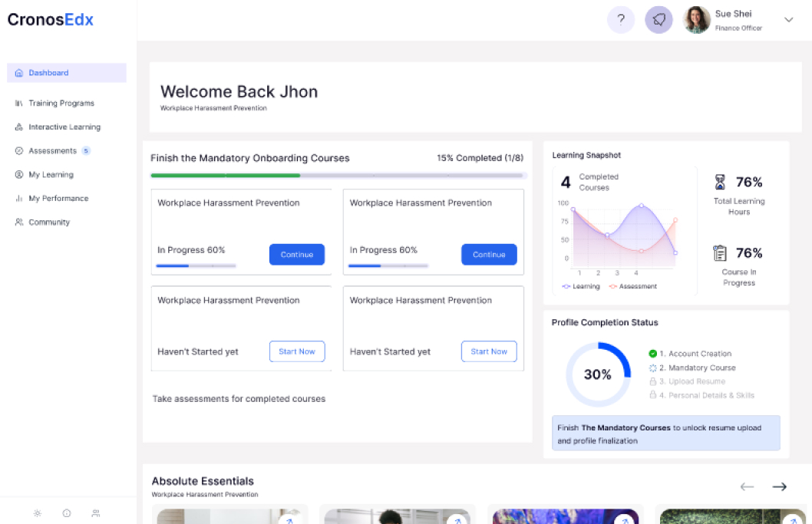Click "The Mandatory Courses" text in the banner
This screenshot has width=812, height=524.
tap(626, 427)
